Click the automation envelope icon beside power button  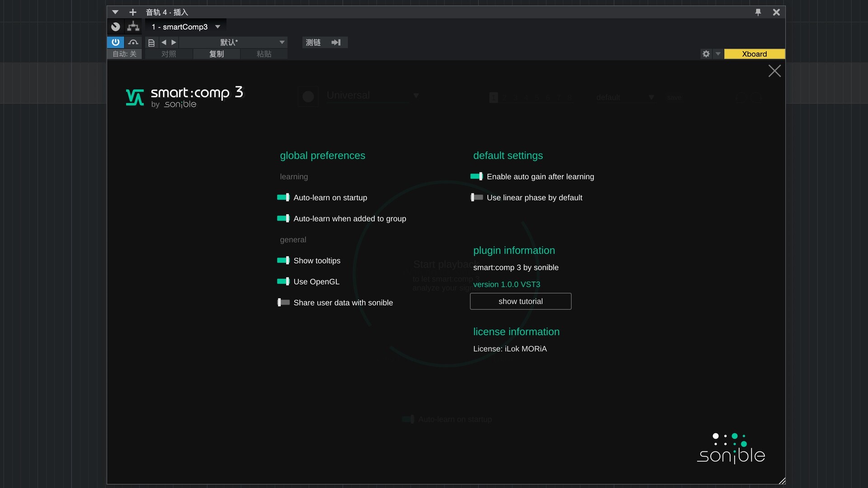(x=133, y=42)
